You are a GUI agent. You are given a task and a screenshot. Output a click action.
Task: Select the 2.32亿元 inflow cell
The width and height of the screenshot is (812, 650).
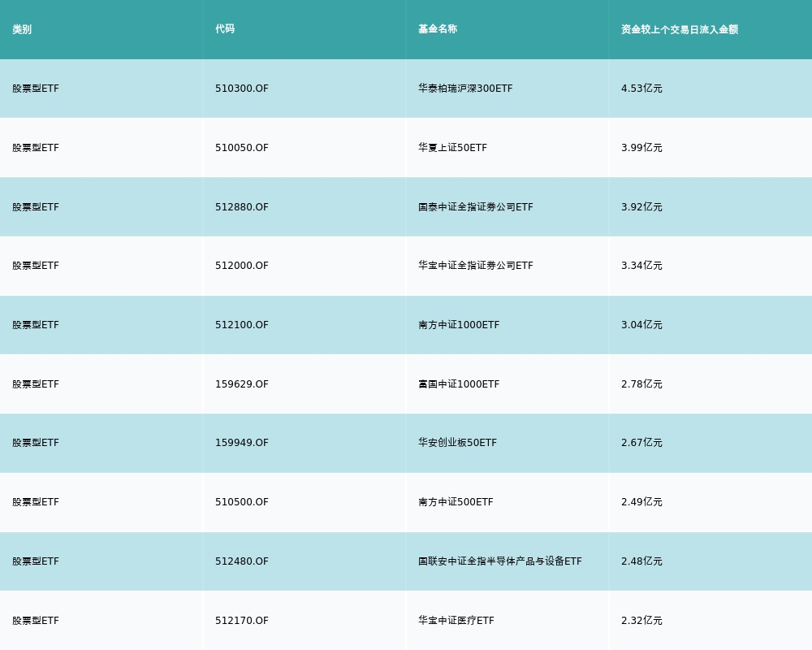[641, 621]
